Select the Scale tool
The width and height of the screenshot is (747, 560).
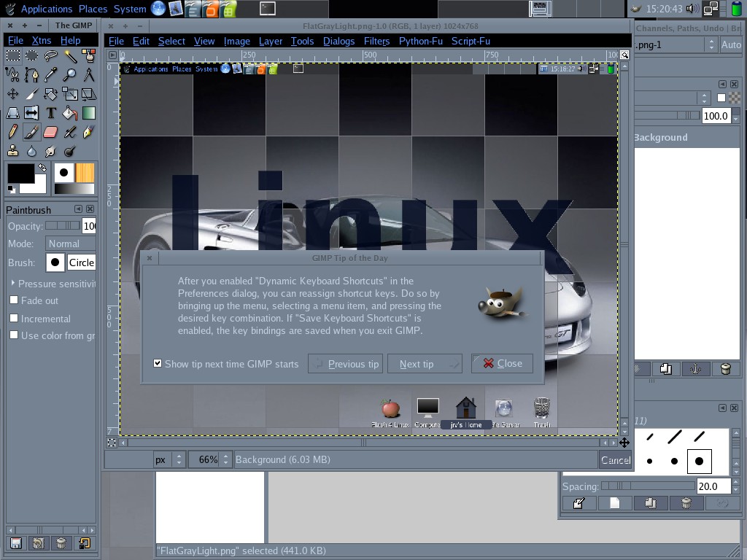point(70,94)
